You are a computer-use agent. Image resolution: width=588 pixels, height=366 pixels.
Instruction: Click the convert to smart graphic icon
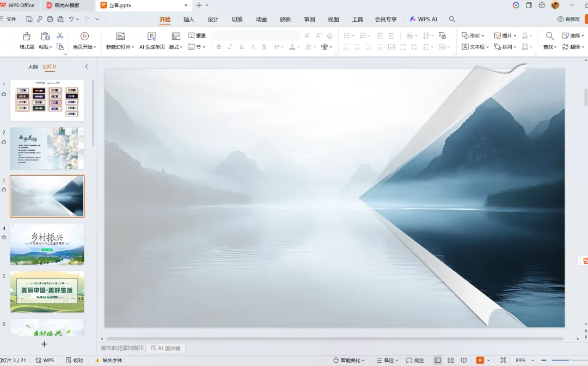tap(443, 35)
